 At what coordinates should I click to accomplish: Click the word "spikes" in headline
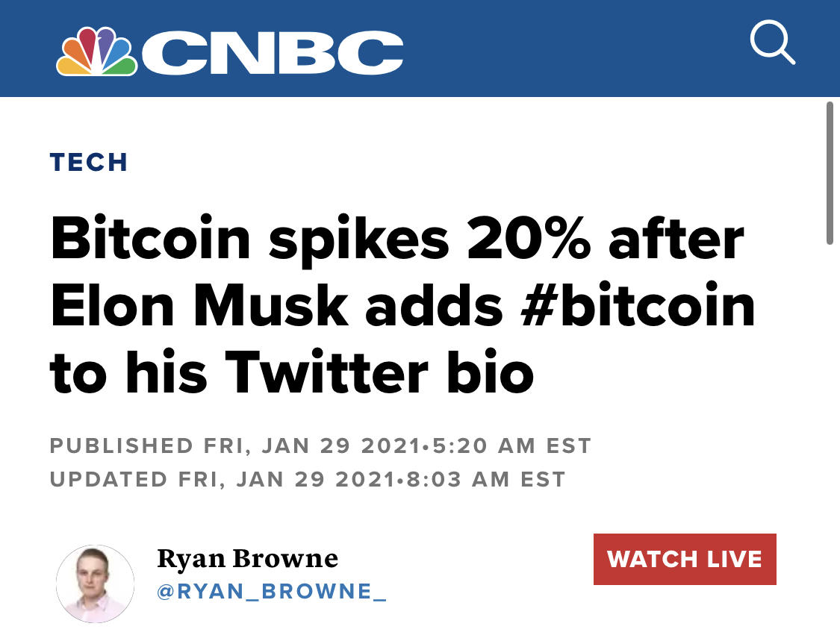(359, 240)
